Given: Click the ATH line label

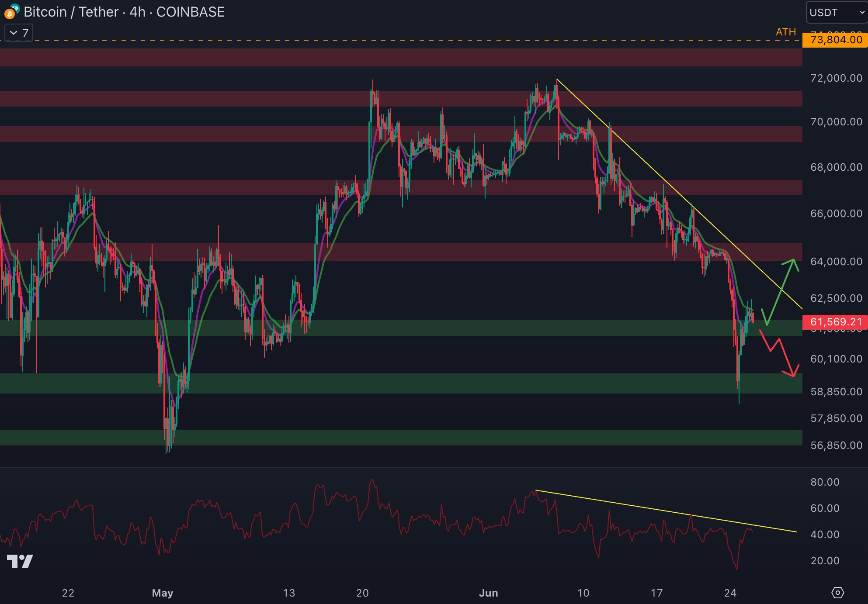Looking at the screenshot, I should (785, 32).
